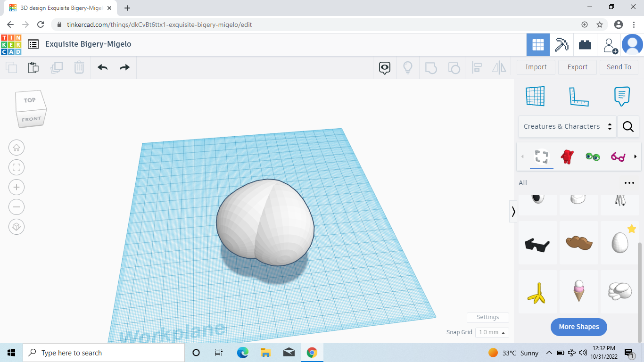Group the selected shapes
The width and height of the screenshot is (644, 362).
431,67
